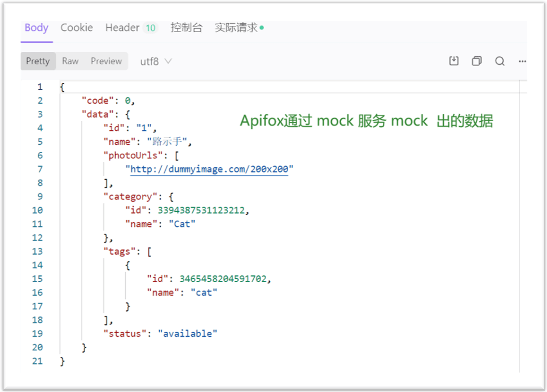This screenshot has height=392, width=547.
Task: Click the "status": "available" value on line 19
Action: (x=188, y=333)
